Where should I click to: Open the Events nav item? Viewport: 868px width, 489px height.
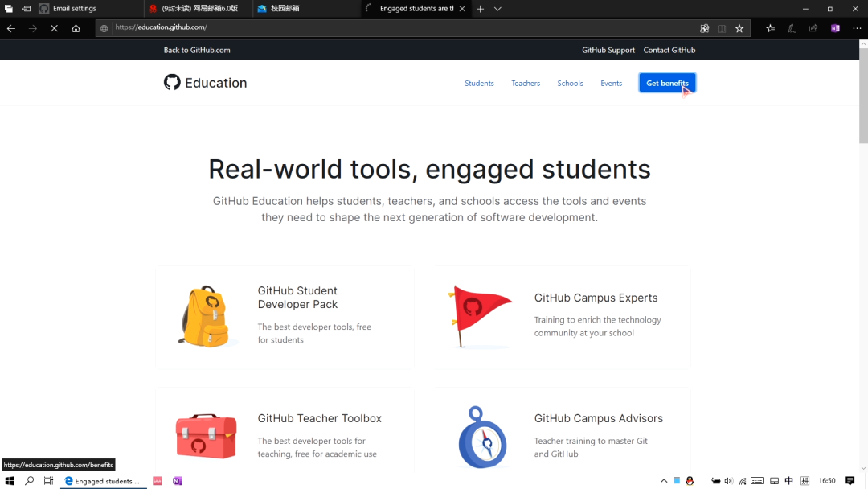tap(611, 83)
